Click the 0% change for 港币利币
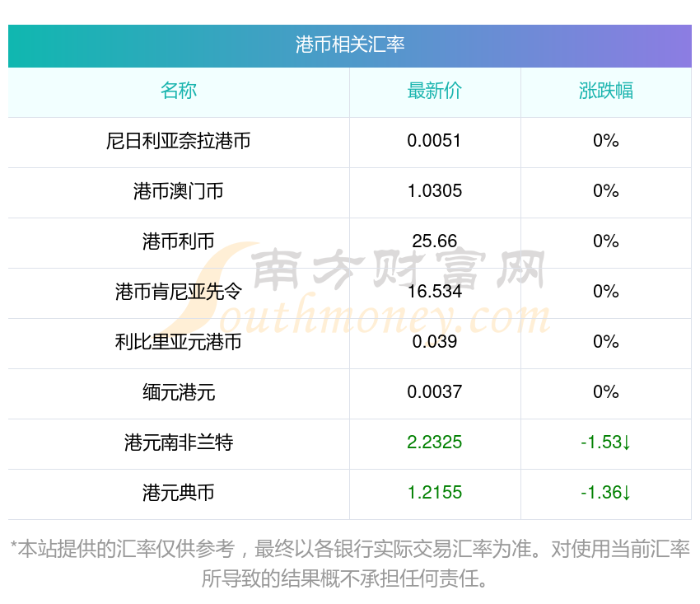 click(x=606, y=241)
